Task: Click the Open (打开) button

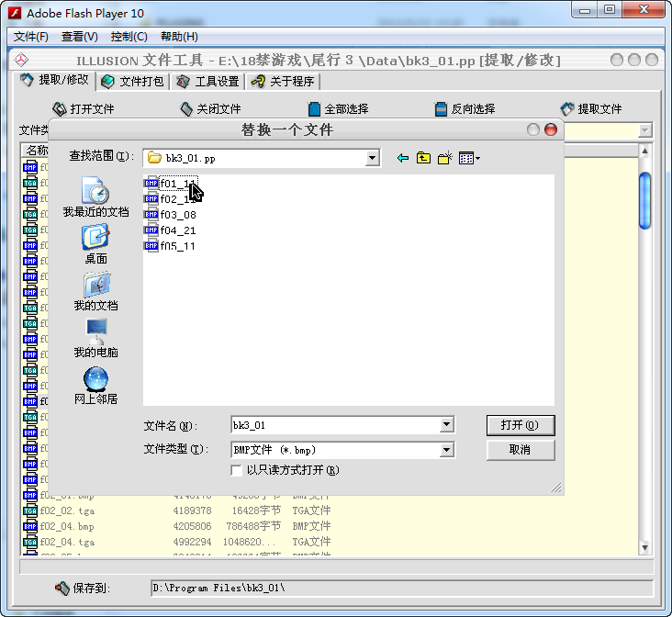Action: (521, 425)
